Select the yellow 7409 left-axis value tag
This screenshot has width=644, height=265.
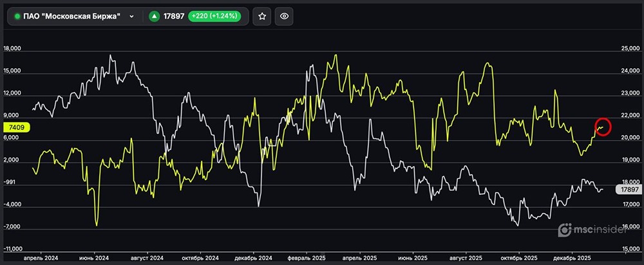16,127
